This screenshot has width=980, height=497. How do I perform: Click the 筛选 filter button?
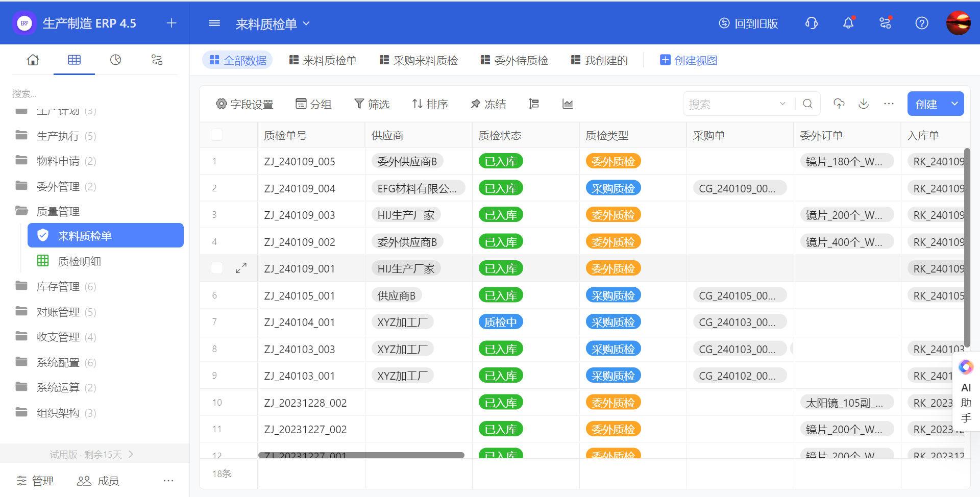[372, 104]
